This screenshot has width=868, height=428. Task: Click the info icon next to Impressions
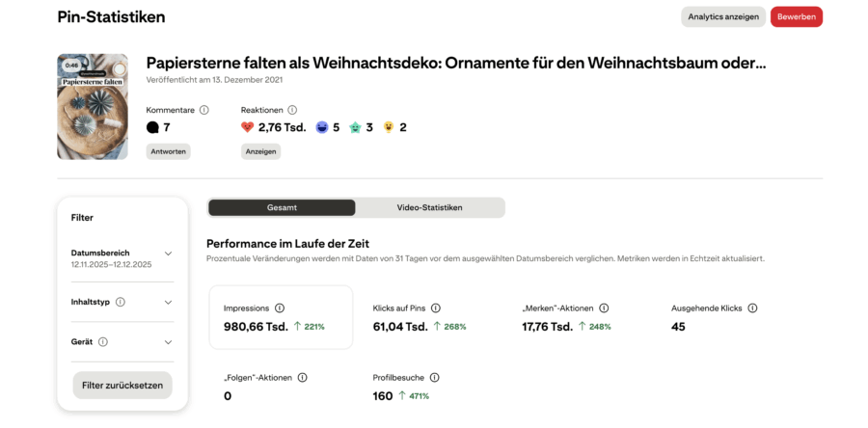(x=280, y=308)
